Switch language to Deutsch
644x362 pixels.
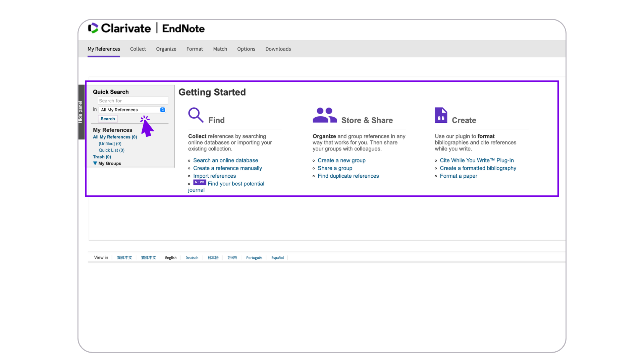coord(192,258)
